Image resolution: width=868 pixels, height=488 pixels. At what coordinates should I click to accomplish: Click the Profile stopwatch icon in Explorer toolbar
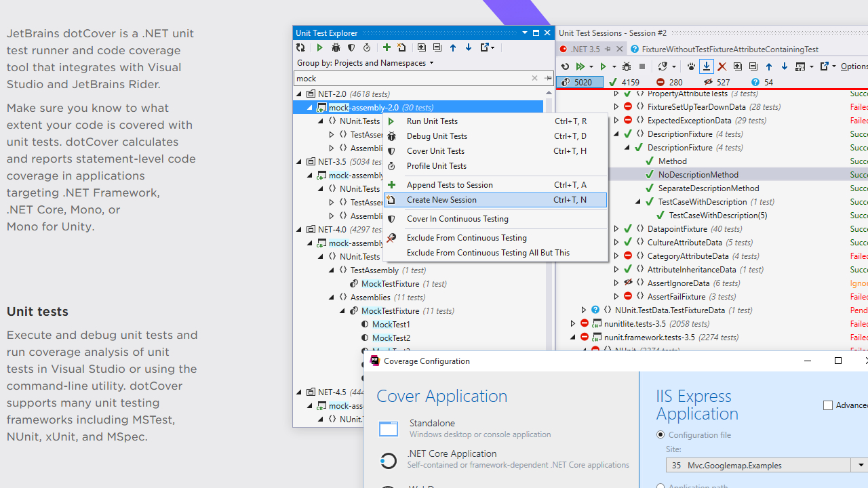pyautogui.click(x=367, y=47)
